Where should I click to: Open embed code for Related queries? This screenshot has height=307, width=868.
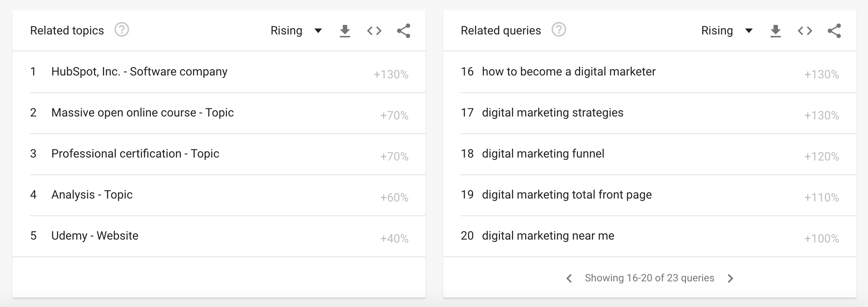pyautogui.click(x=805, y=31)
